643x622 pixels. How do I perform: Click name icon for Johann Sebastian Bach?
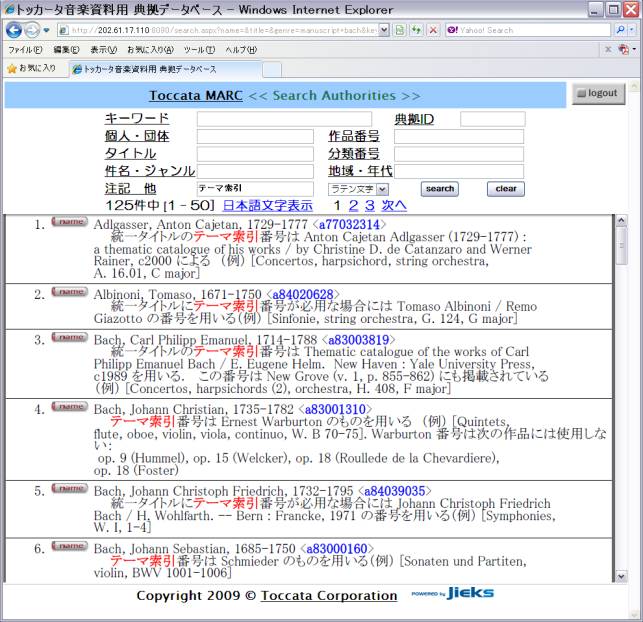(69, 546)
